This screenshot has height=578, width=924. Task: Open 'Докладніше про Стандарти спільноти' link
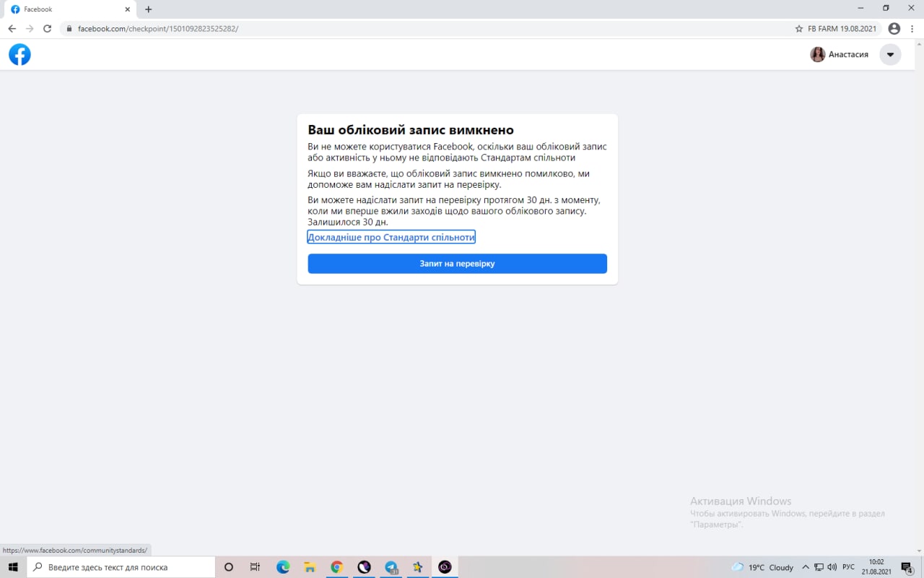click(x=391, y=237)
